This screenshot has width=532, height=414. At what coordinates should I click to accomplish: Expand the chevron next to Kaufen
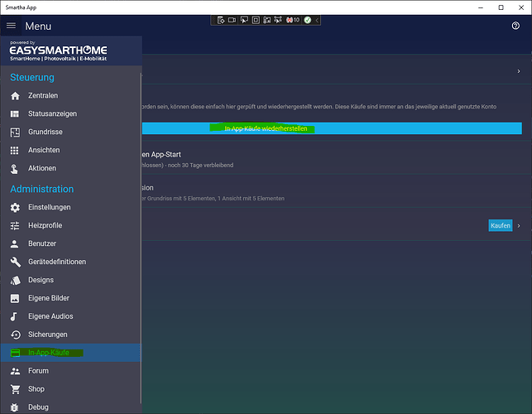tap(519, 225)
